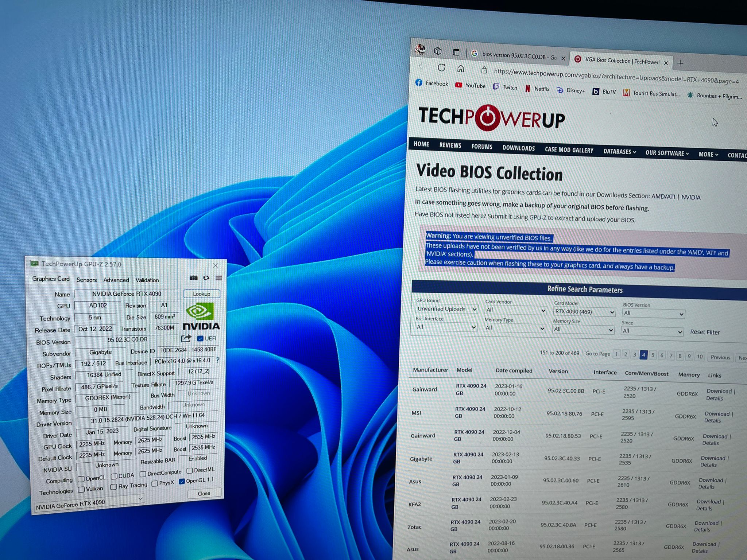Expand the GPU Brand Unverified Uploads dropdown
Screen dimensions: 747x560
tap(446, 309)
